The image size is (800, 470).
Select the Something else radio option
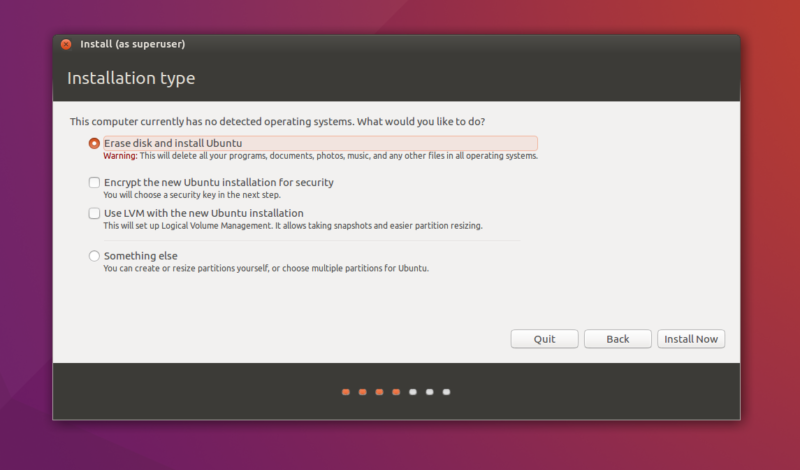[x=94, y=256]
